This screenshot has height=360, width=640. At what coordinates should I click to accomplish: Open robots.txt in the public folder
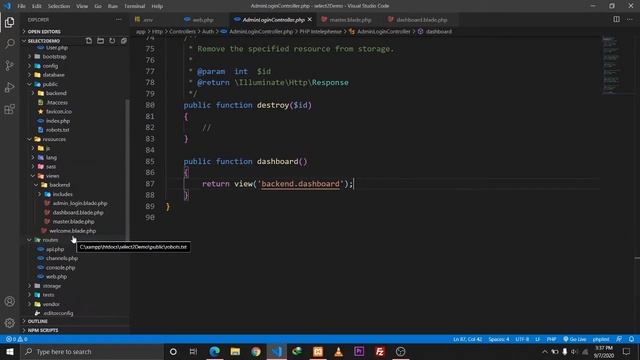pos(58,130)
